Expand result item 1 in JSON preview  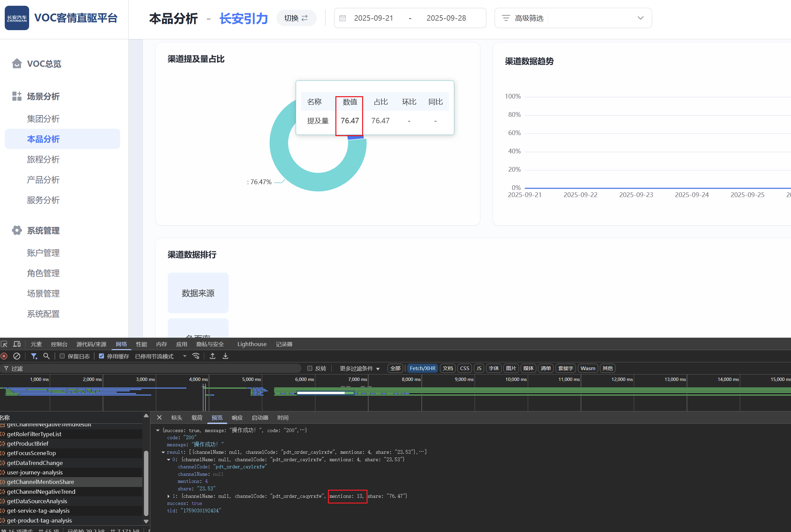pos(169,496)
